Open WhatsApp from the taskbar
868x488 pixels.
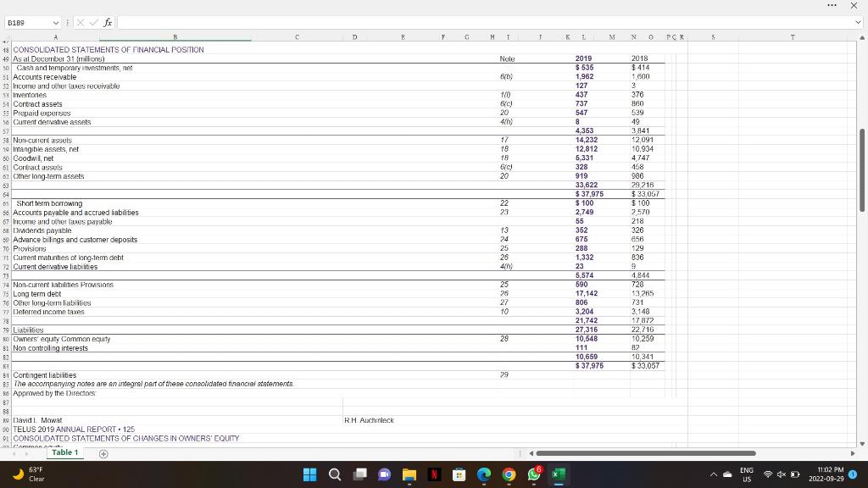(534, 474)
